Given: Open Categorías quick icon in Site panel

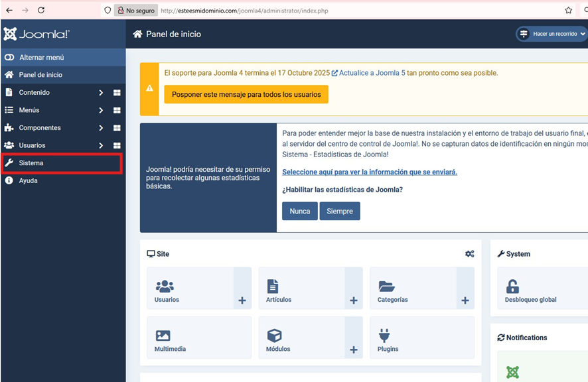Looking at the screenshot, I should (413, 288).
